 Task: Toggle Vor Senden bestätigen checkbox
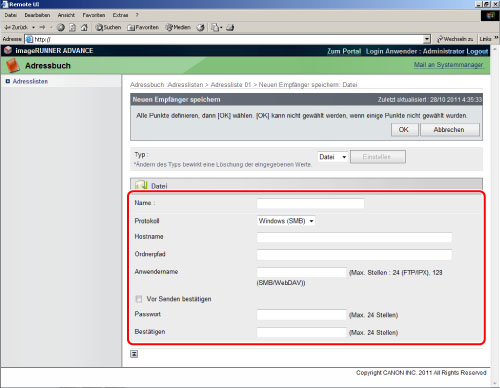point(139,299)
